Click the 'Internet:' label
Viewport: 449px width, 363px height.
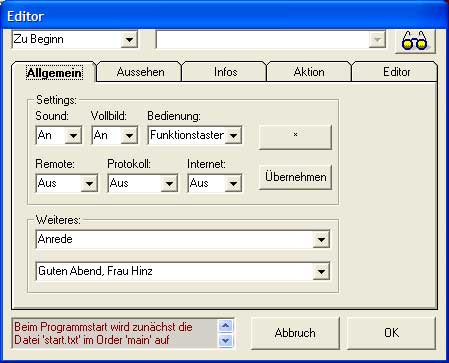(206, 164)
